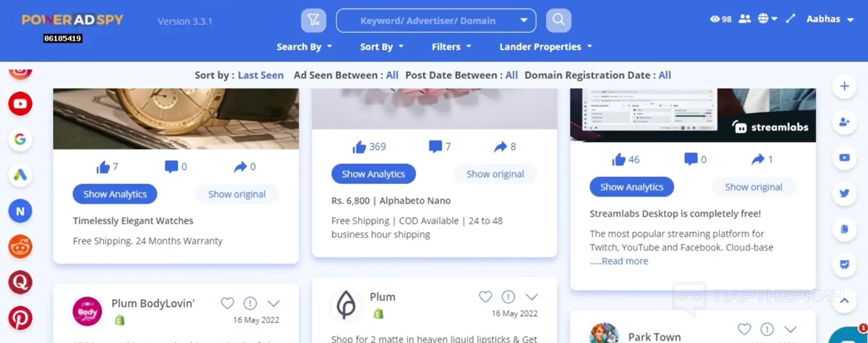Viewport: 868px width, 343px height.
Task: Expand the Plum card chevron
Action: (x=532, y=297)
